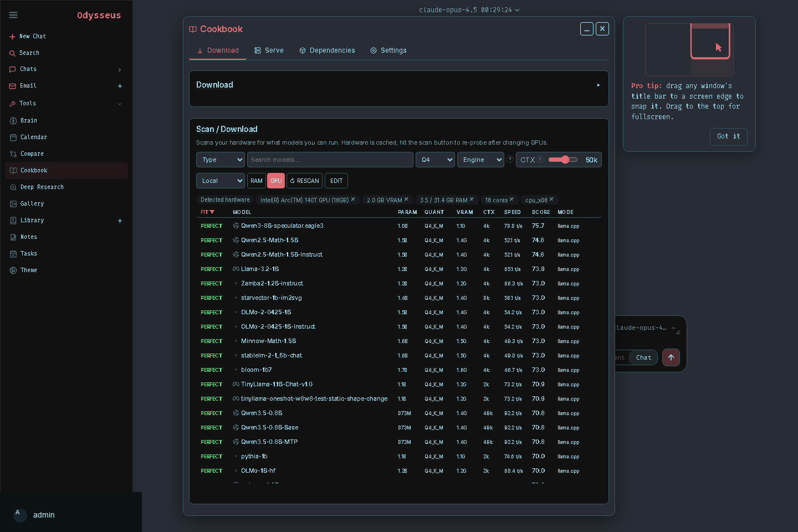Sort by the SPEED column header

click(513, 212)
